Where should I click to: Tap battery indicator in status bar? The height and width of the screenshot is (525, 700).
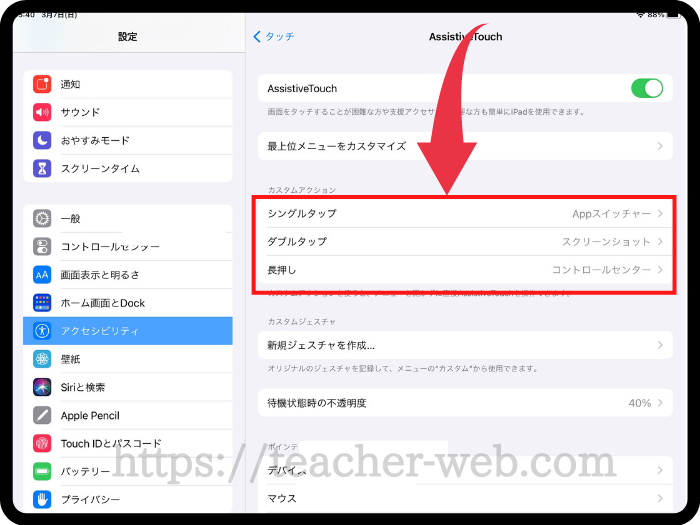(x=673, y=15)
